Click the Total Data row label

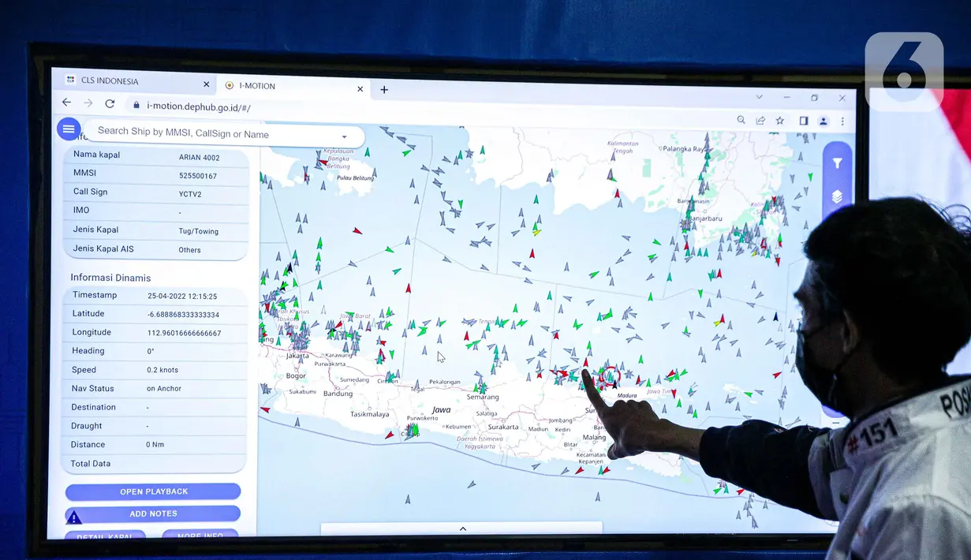point(91,464)
